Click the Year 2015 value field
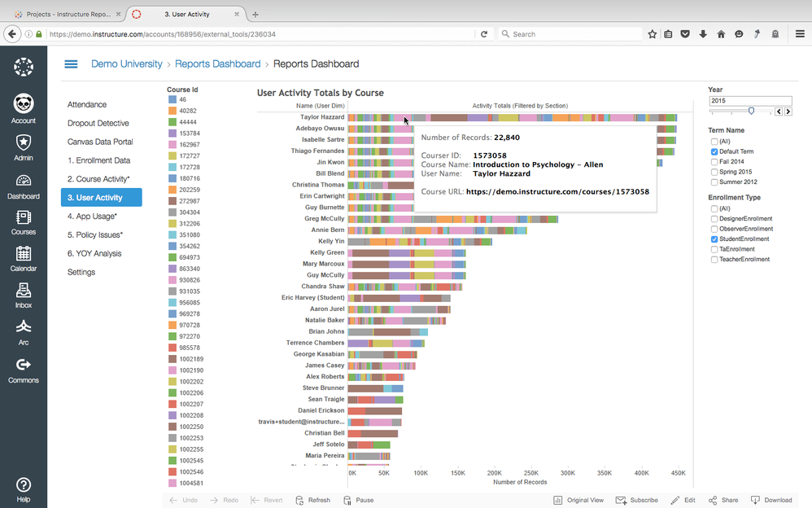Screen dimensions: 812x508 (x=750, y=101)
